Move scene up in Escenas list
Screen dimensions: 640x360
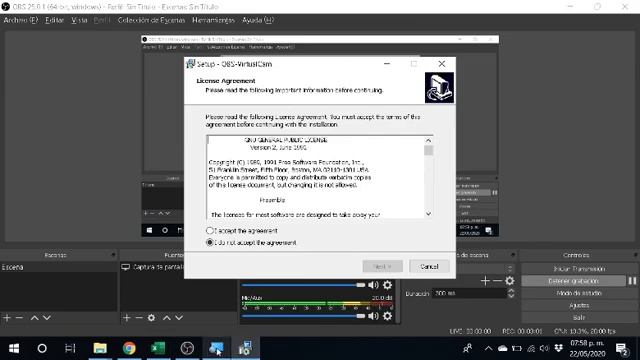(x=35, y=318)
